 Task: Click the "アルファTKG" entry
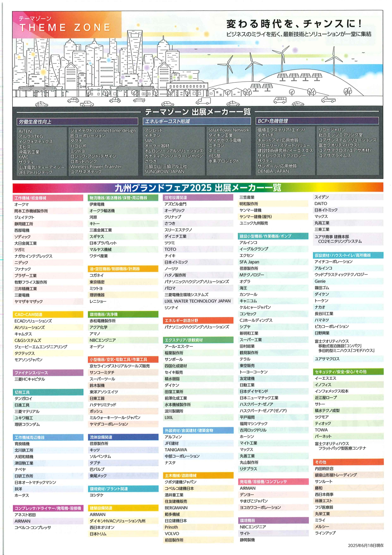point(31,136)
